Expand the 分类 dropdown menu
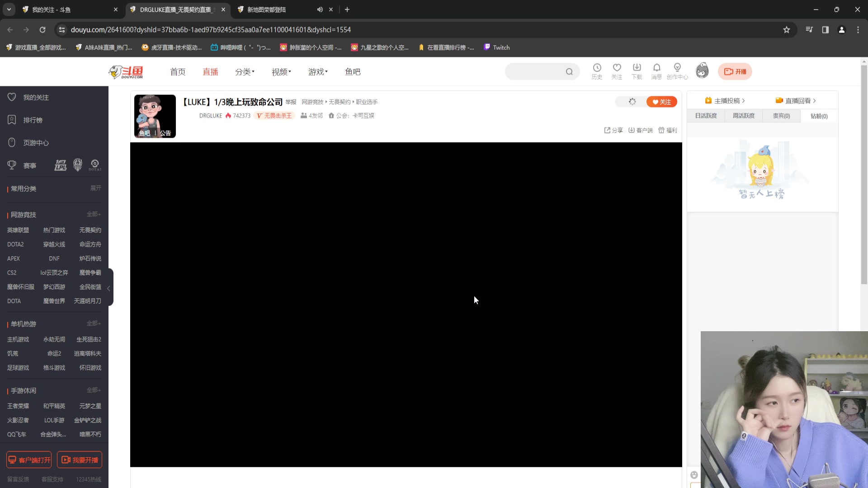The width and height of the screenshot is (868, 488). point(245,72)
